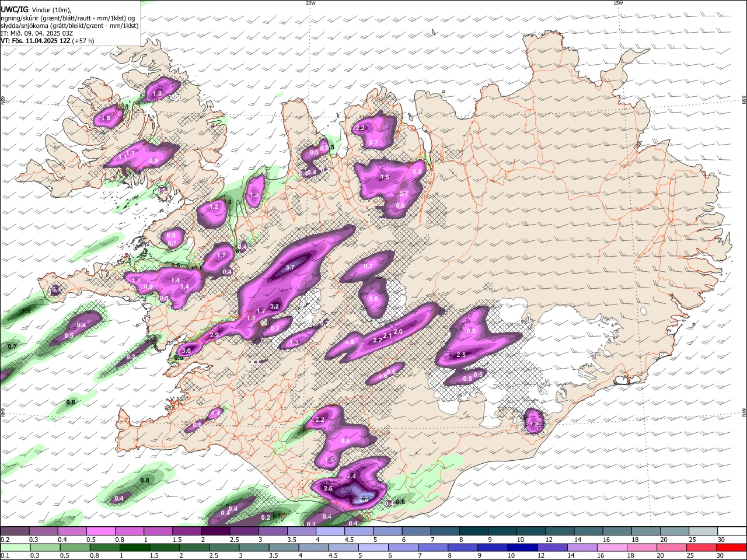Pick the darkest green 1 swatch in the lower rain legend
This screenshot has height=560, width=747.
(x=135, y=547)
